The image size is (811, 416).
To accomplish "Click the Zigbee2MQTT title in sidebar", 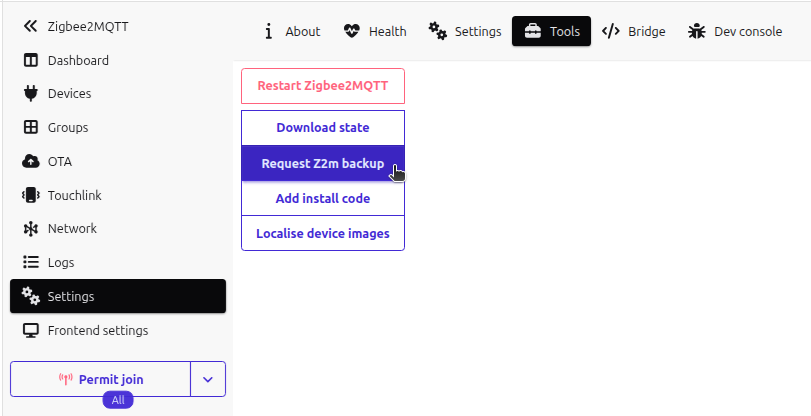I will coord(88,26).
